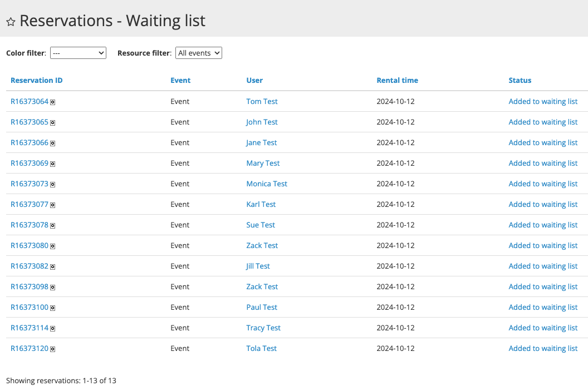
Task: Click 'Added to waiting list' status for Tom Test
Action: click(543, 101)
